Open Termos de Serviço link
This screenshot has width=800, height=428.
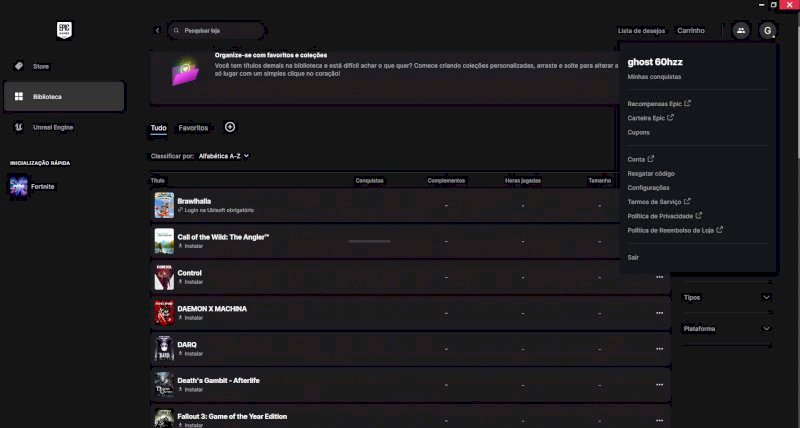659,202
